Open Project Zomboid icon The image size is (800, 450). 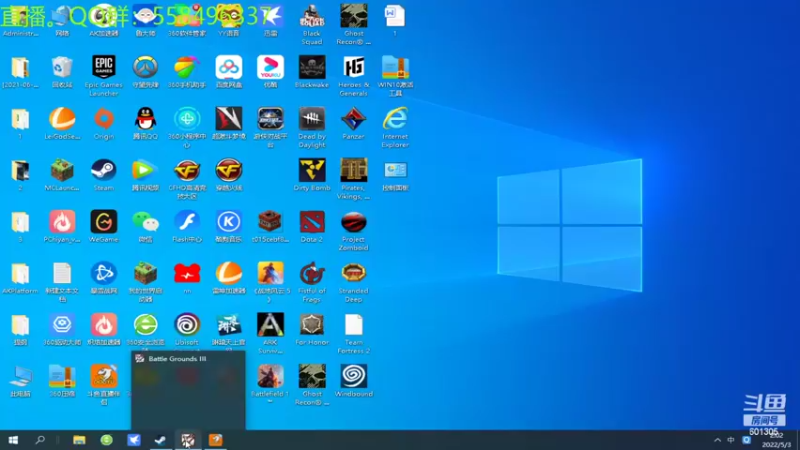click(x=353, y=222)
